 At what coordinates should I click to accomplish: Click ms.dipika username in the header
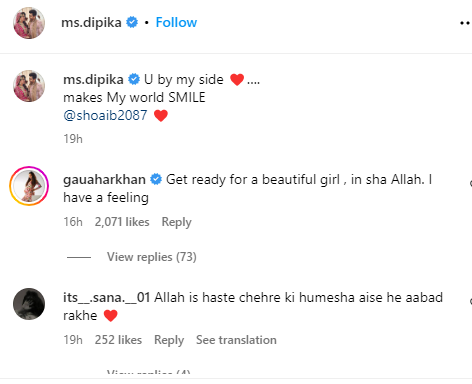click(x=91, y=22)
